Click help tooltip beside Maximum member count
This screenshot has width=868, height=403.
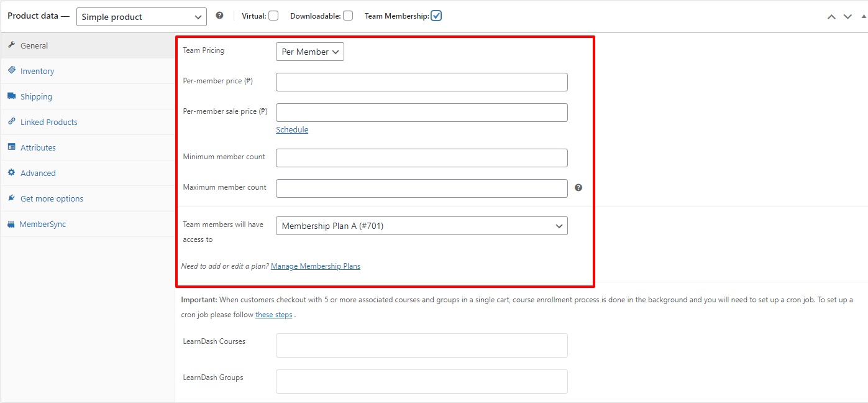point(578,188)
